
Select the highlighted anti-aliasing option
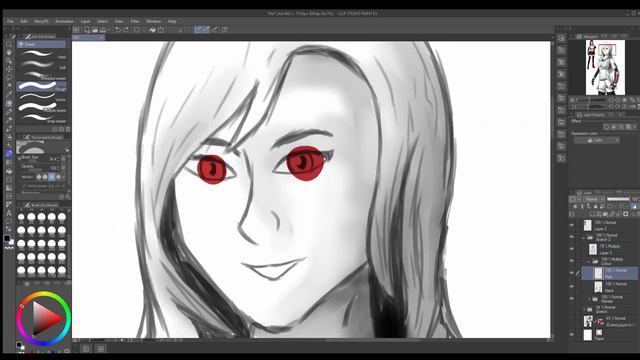tap(51, 177)
